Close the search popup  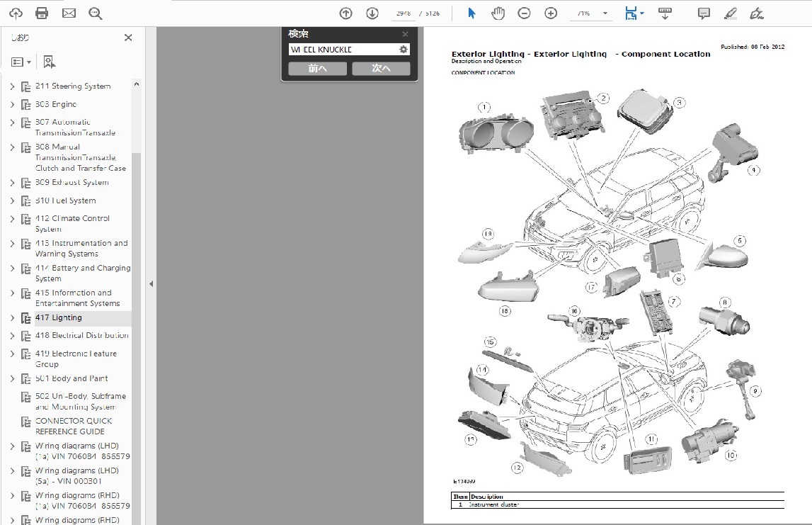405,34
